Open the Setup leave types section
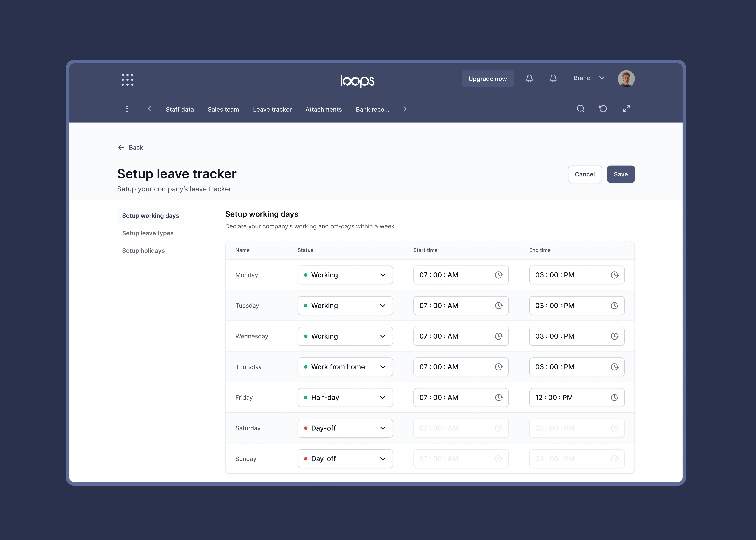Screen dimensions: 756x540 click(148, 233)
